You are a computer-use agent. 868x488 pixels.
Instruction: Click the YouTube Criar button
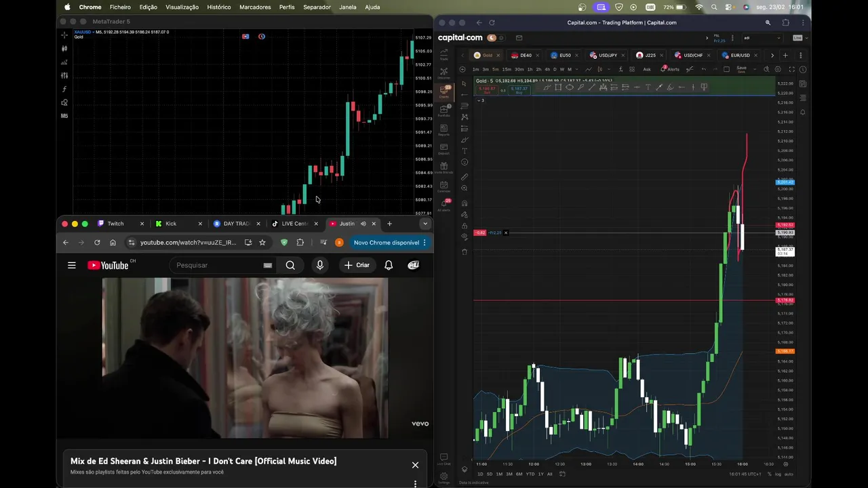click(357, 265)
